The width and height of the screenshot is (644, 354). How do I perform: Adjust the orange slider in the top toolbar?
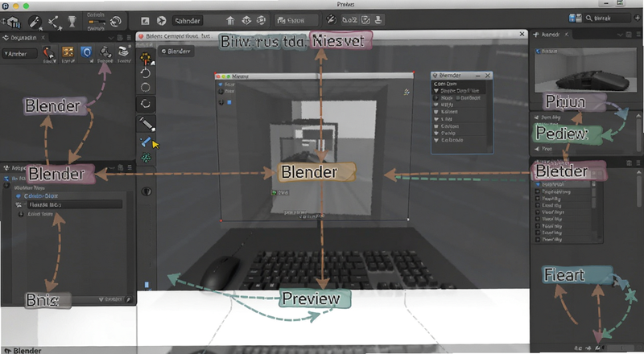tap(96, 22)
